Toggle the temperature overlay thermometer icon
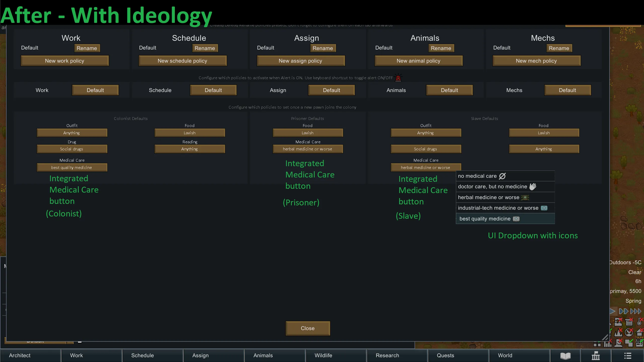This screenshot has height=362, width=644. point(639,322)
